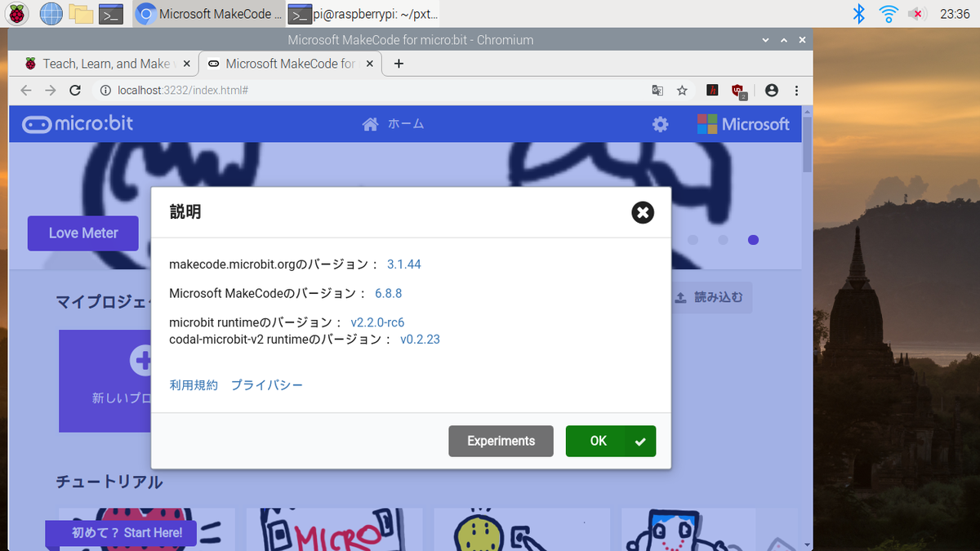The height and width of the screenshot is (551, 980).
Task: Open Microsoft MakeCode version 6.8.8 link
Action: point(388,293)
